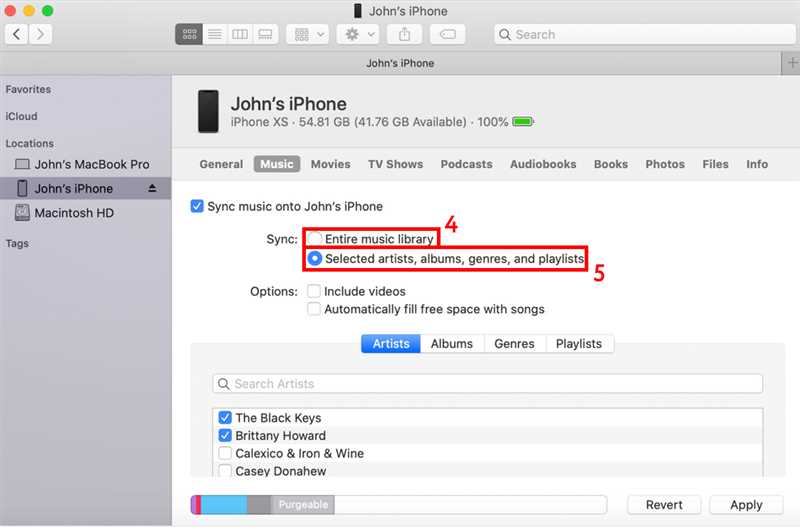Screen dimensions: 800x527
Task: Select the Selected artists, albums radio option
Action: pyautogui.click(x=315, y=259)
